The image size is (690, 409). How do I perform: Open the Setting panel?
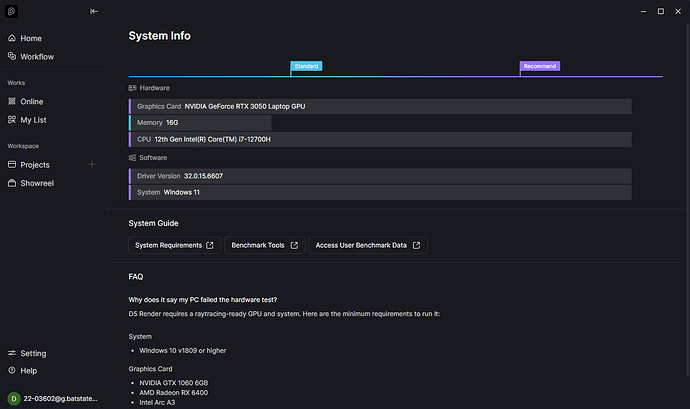click(x=33, y=353)
